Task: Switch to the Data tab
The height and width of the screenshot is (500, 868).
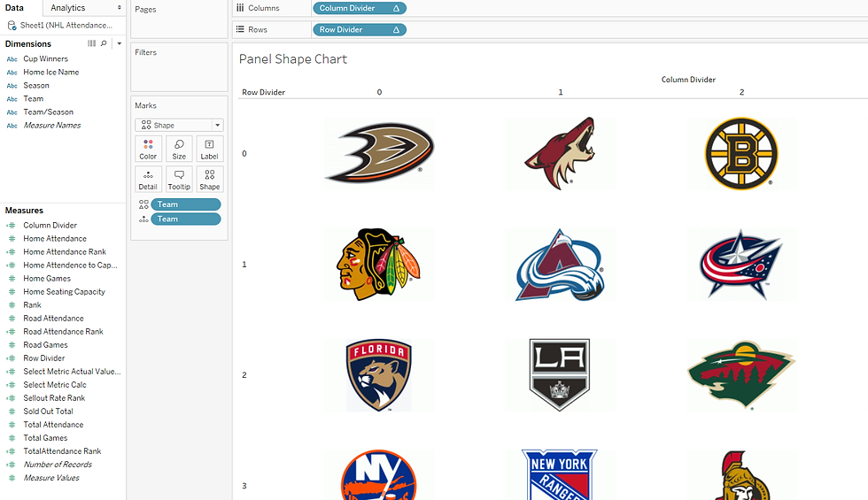Action: (x=14, y=8)
